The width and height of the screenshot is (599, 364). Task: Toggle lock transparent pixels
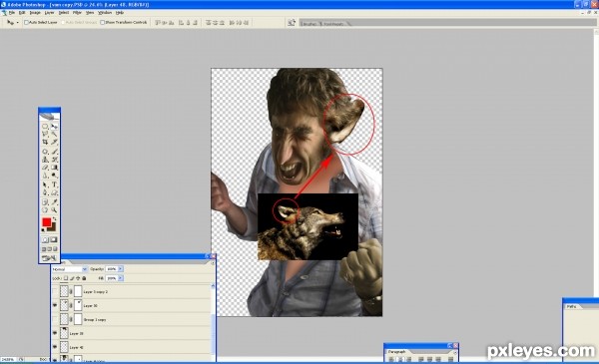pyautogui.click(x=66, y=278)
